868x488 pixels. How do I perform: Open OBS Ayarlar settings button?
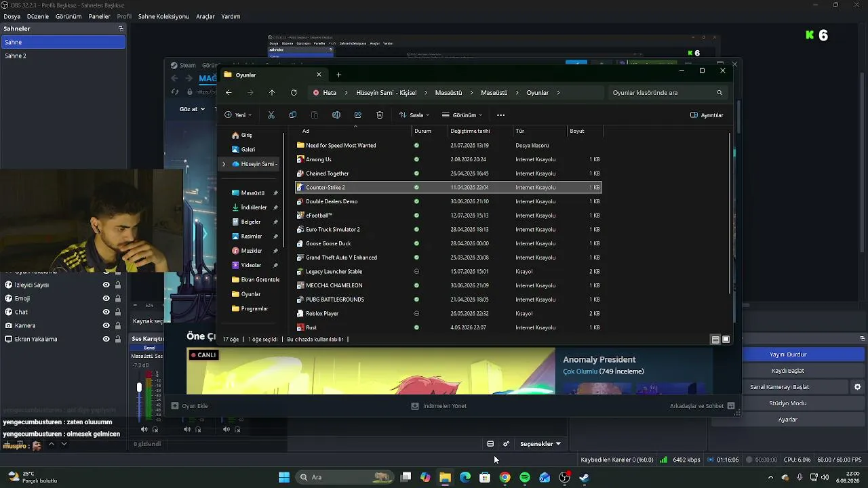click(788, 420)
